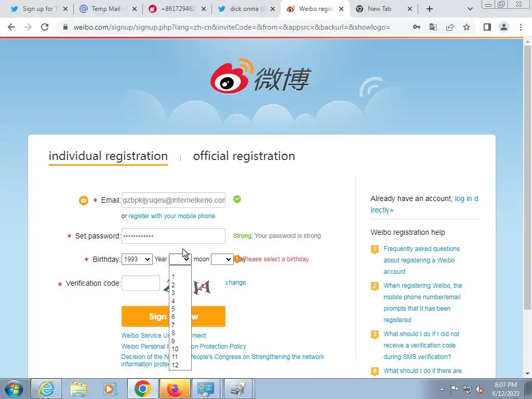Choose month 11 from the list

180,357
